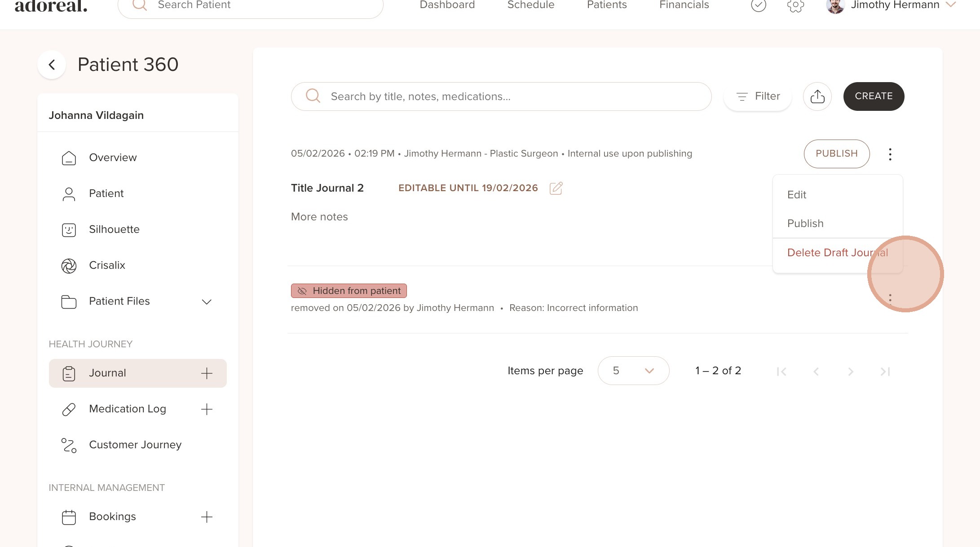Click the export/share icon beside Filter

point(817,96)
